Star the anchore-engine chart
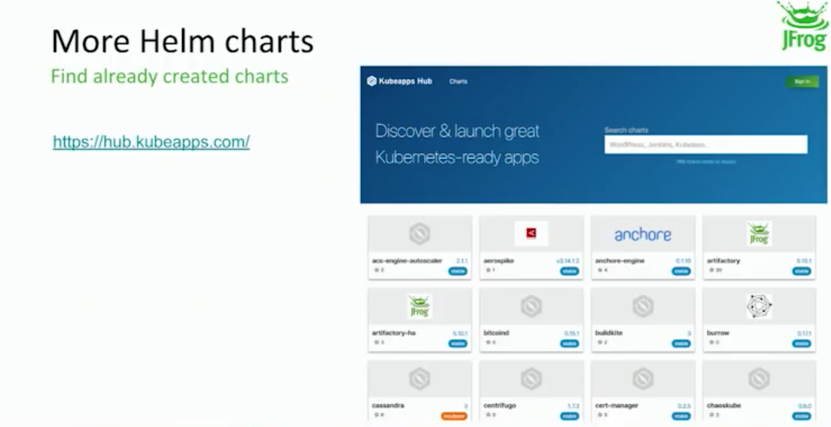Screen dimensions: 831x427 pos(600,270)
